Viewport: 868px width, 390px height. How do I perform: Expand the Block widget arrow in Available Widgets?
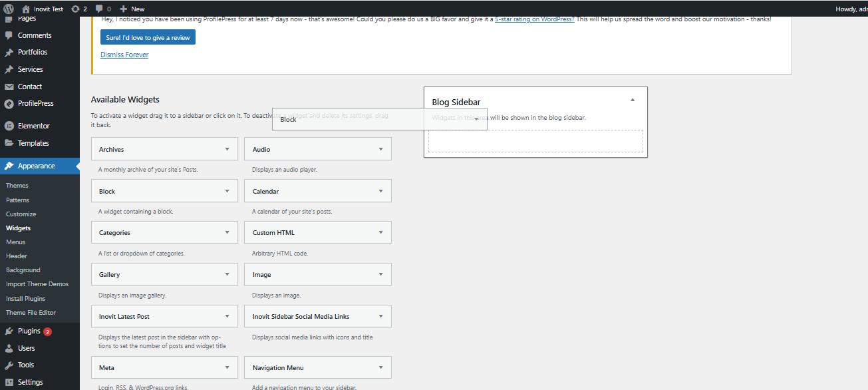point(227,191)
